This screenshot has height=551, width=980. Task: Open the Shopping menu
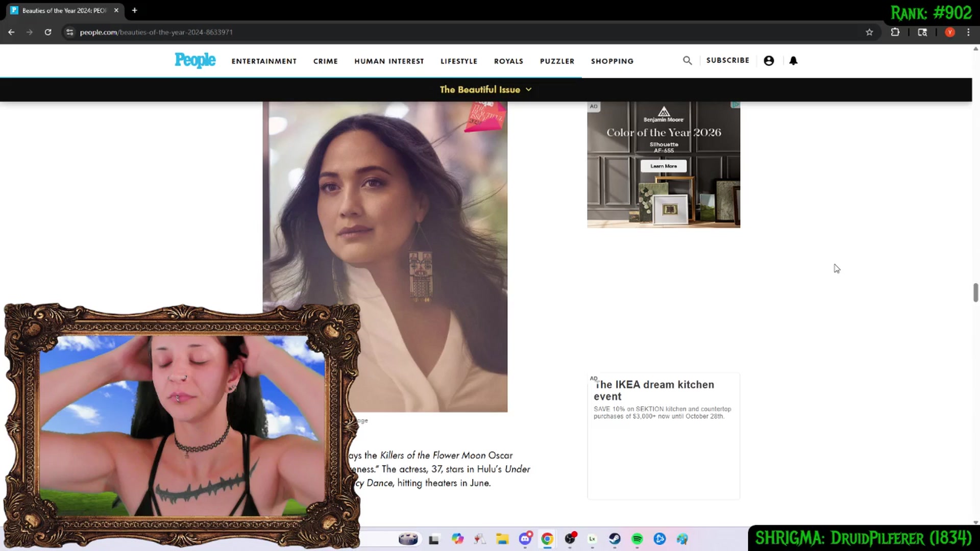(x=612, y=61)
